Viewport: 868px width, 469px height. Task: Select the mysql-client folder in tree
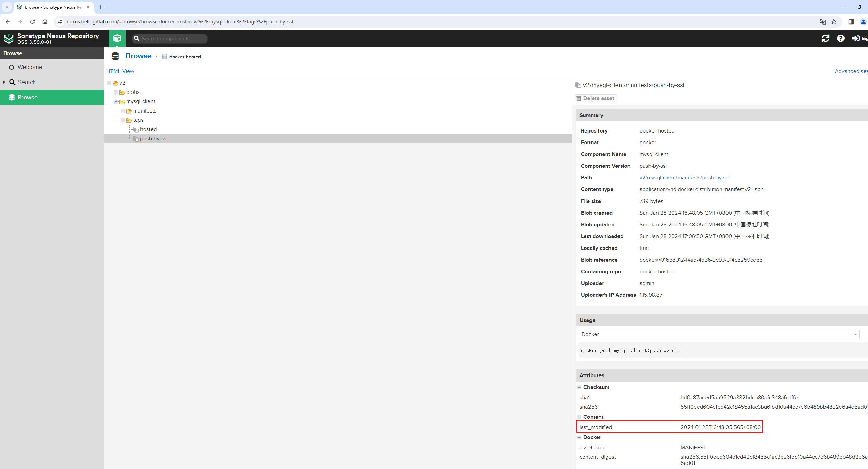[x=140, y=101]
